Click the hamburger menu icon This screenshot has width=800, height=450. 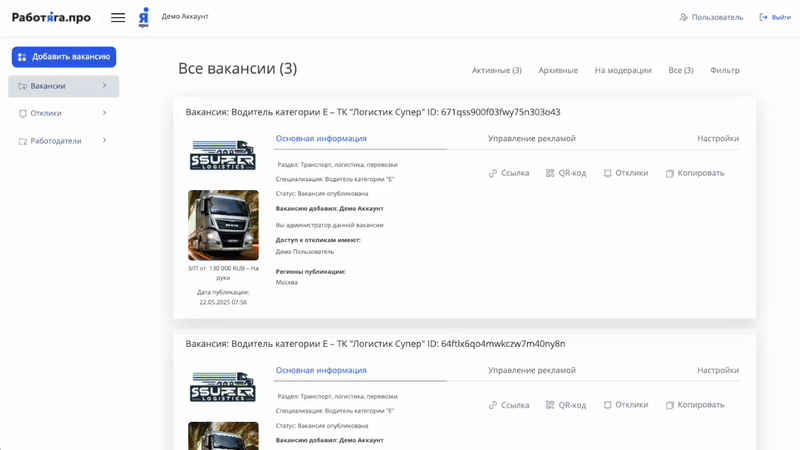click(x=118, y=17)
